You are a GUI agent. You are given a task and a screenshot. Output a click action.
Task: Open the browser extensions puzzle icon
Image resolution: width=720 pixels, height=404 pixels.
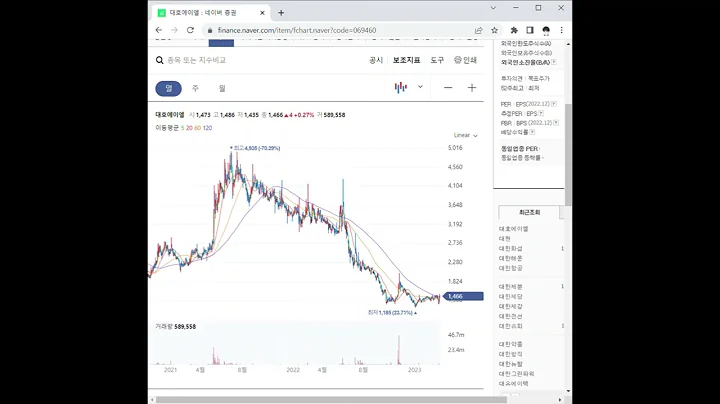click(x=514, y=30)
